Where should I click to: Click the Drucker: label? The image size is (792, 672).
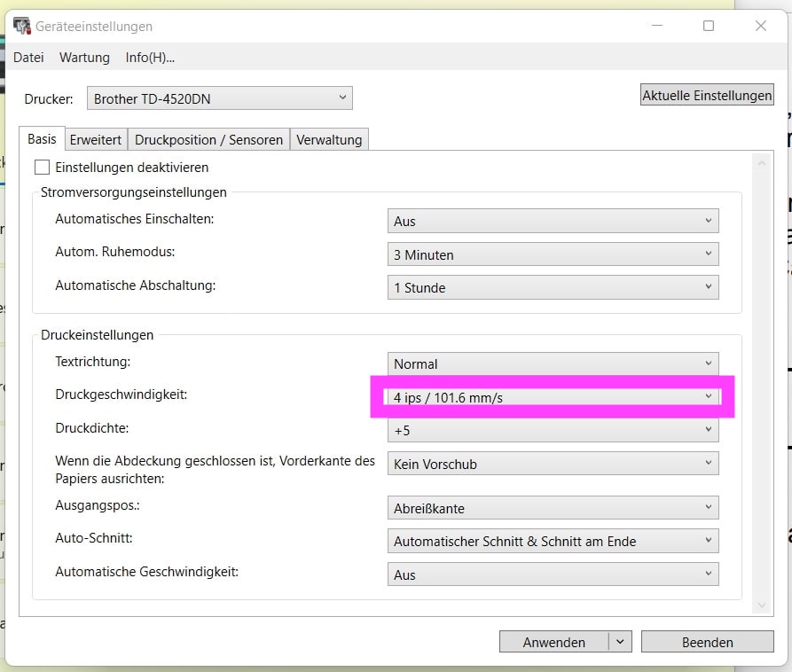click(49, 98)
